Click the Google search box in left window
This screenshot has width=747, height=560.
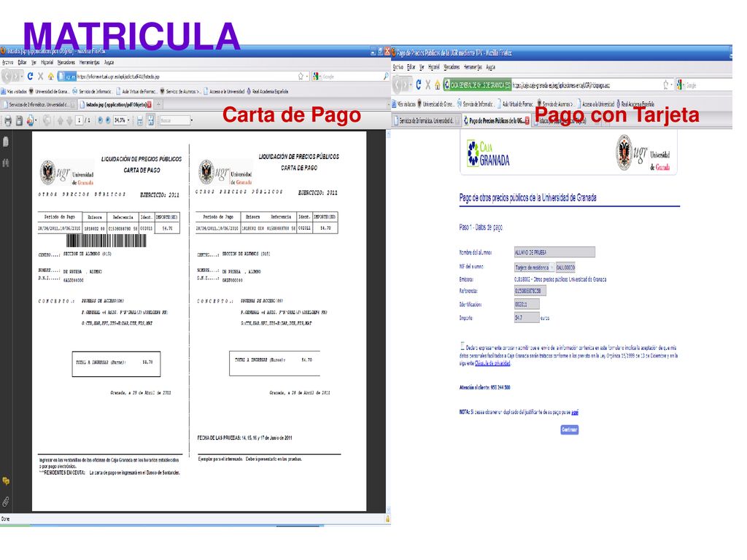click(351, 76)
